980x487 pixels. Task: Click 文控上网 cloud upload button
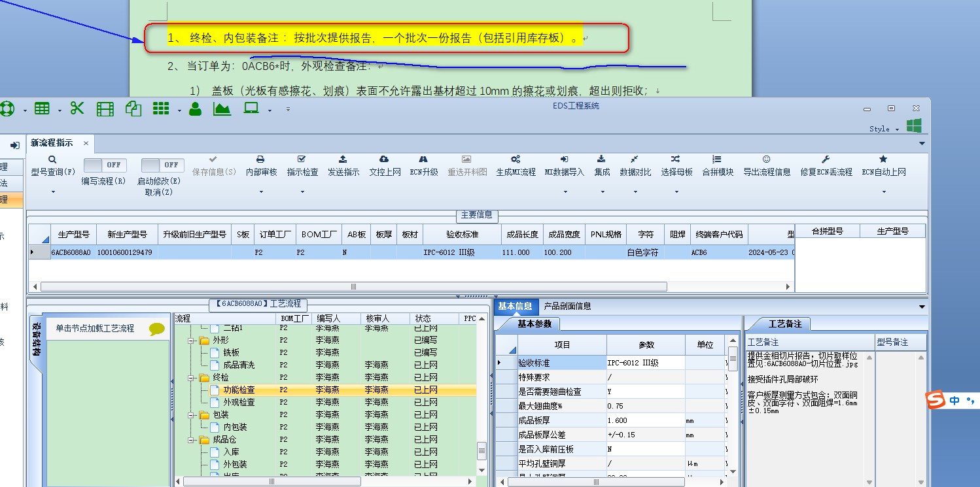pos(385,166)
